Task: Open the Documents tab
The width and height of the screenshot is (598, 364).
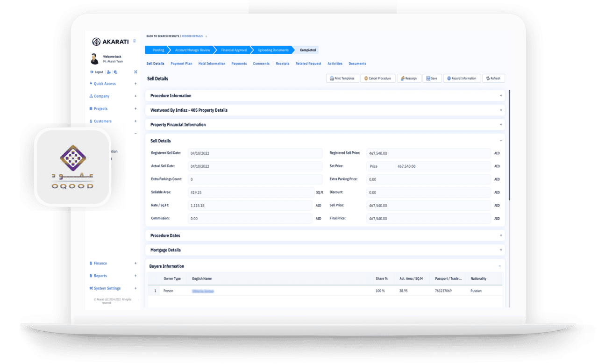Action: tap(357, 64)
